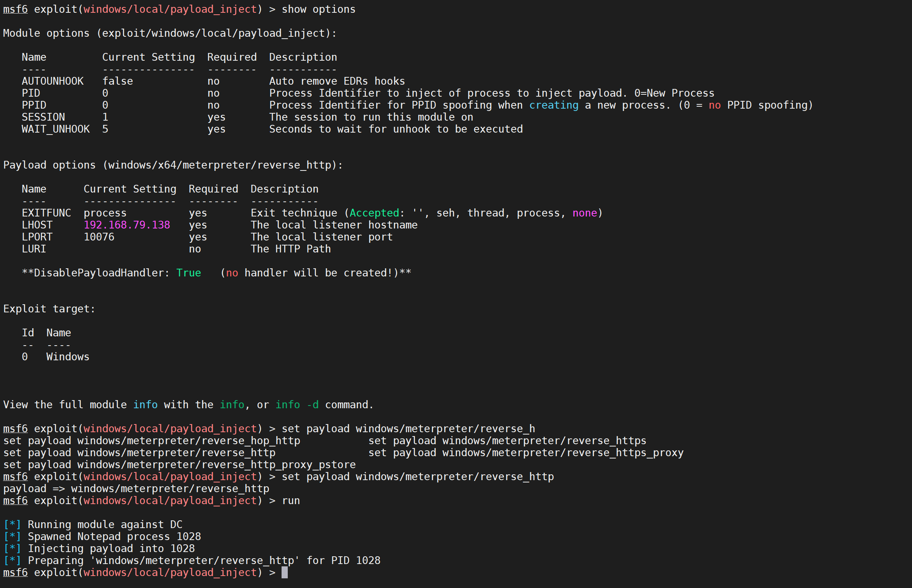Viewport: 912px width, 588px height.
Task: Click the green True in DisablePayloadHandler
Action: coord(189,273)
